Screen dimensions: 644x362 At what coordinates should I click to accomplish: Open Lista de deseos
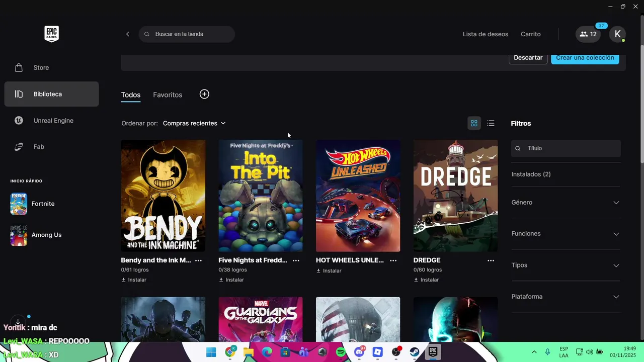tap(486, 34)
